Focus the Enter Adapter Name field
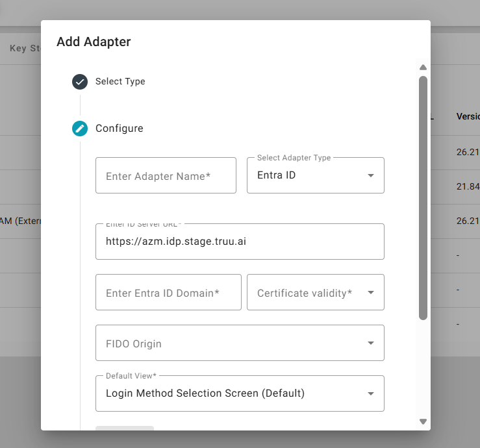This screenshot has height=448, width=480. (166, 175)
